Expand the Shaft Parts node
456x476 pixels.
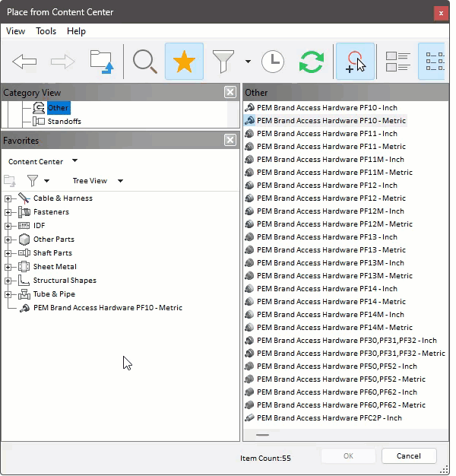(8, 253)
